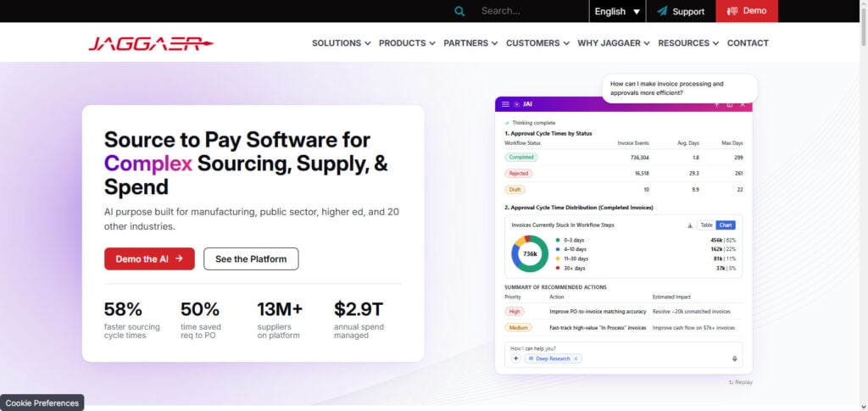
Task: Remove the Deep Research chip
Action: 576,359
